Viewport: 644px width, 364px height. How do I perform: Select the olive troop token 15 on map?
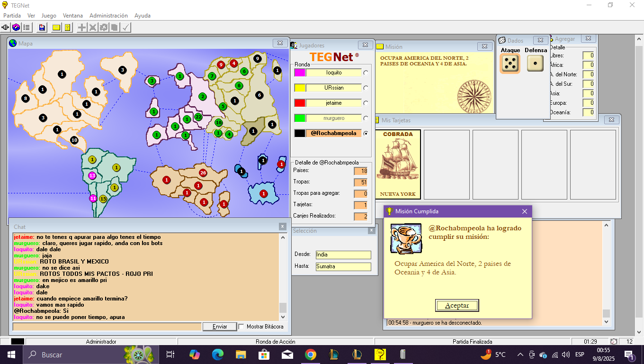pos(103,199)
